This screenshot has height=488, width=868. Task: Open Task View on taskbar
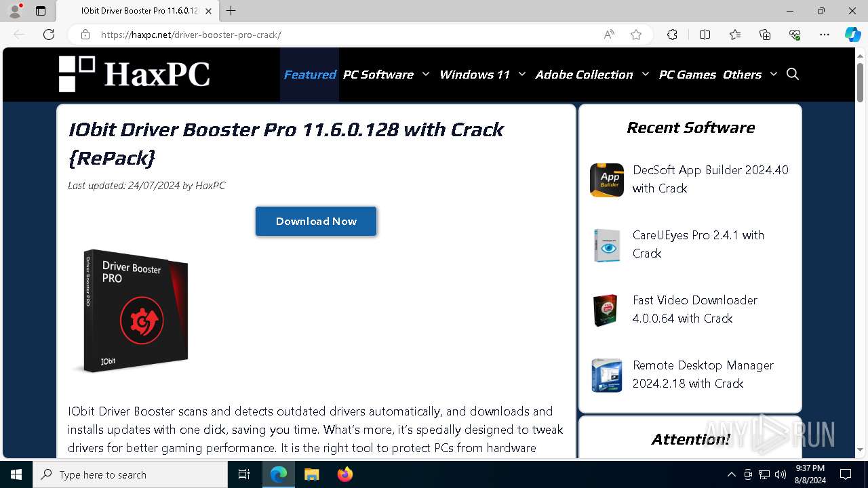[244, 474]
